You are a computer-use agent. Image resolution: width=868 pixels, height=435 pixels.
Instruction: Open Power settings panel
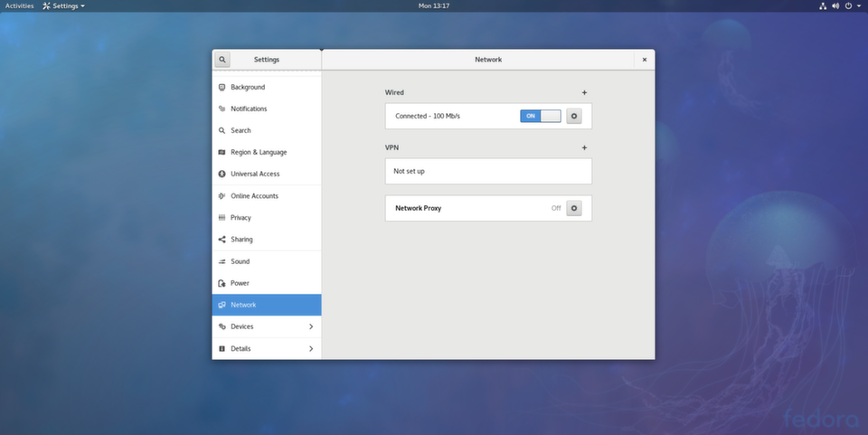pos(266,283)
